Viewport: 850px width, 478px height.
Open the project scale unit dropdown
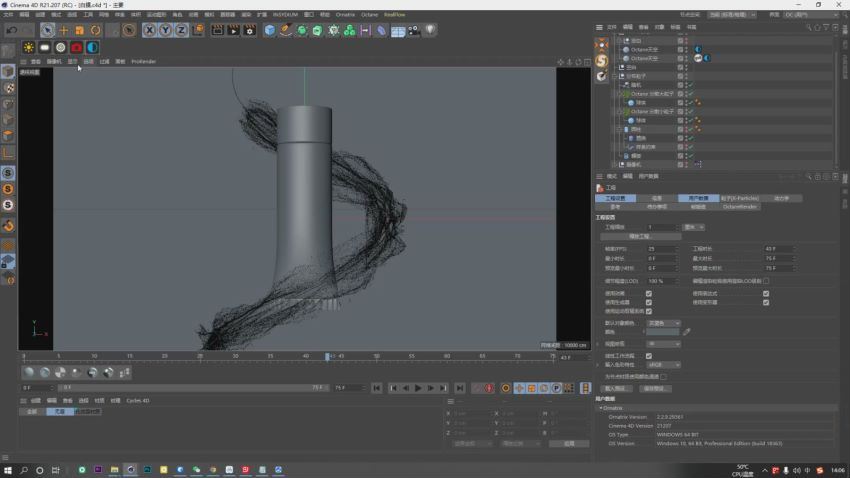[694, 227]
